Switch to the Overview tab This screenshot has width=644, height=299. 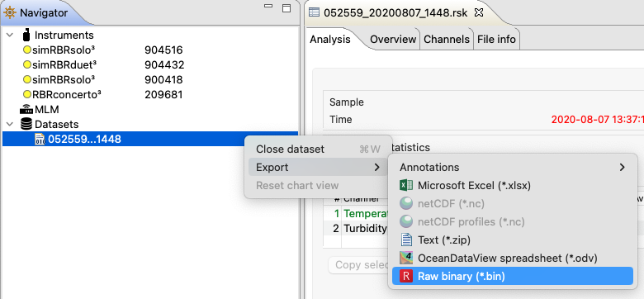[x=393, y=40]
